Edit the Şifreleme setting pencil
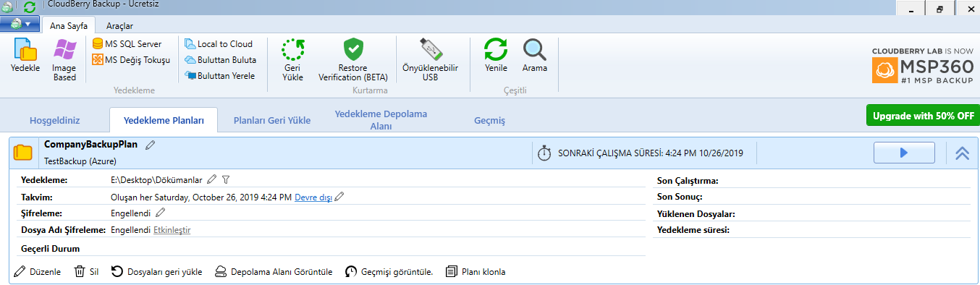This screenshot has width=980, height=285. [x=161, y=213]
